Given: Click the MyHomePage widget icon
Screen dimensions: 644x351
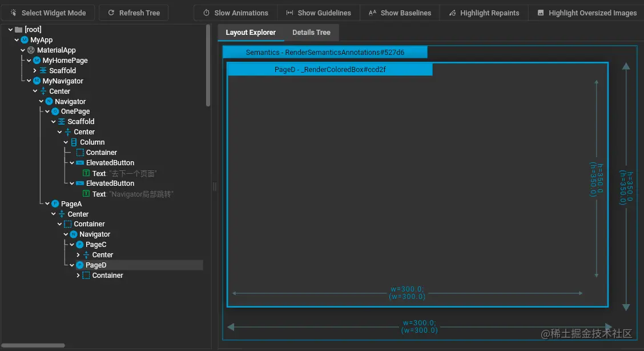Looking at the screenshot, I should pyautogui.click(x=37, y=61).
